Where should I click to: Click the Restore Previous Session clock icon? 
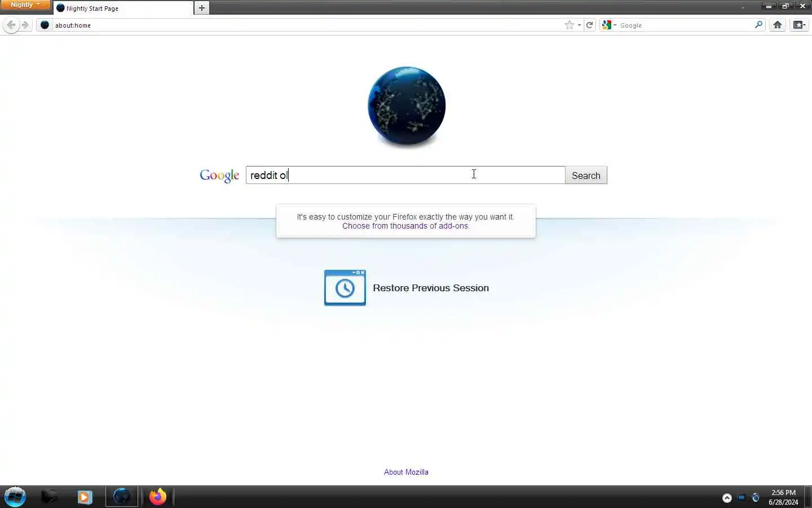pyautogui.click(x=345, y=288)
